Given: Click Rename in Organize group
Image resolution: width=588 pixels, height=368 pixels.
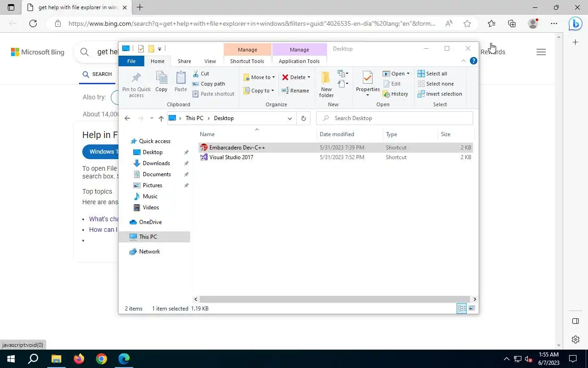Looking at the screenshot, I should 295,91.
